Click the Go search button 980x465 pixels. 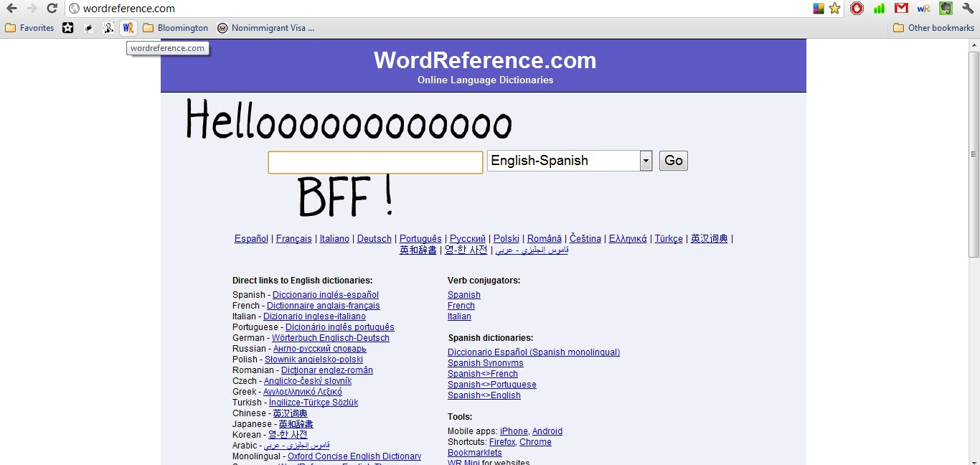tap(674, 161)
